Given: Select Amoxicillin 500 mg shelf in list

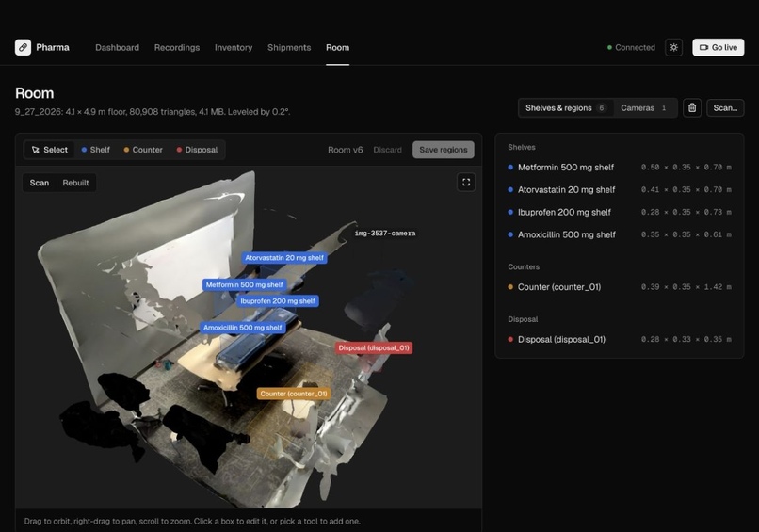Looking at the screenshot, I should coord(620,234).
